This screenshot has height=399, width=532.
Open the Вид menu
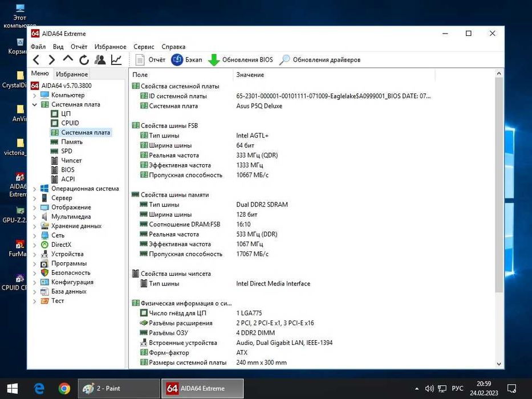[x=58, y=47]
